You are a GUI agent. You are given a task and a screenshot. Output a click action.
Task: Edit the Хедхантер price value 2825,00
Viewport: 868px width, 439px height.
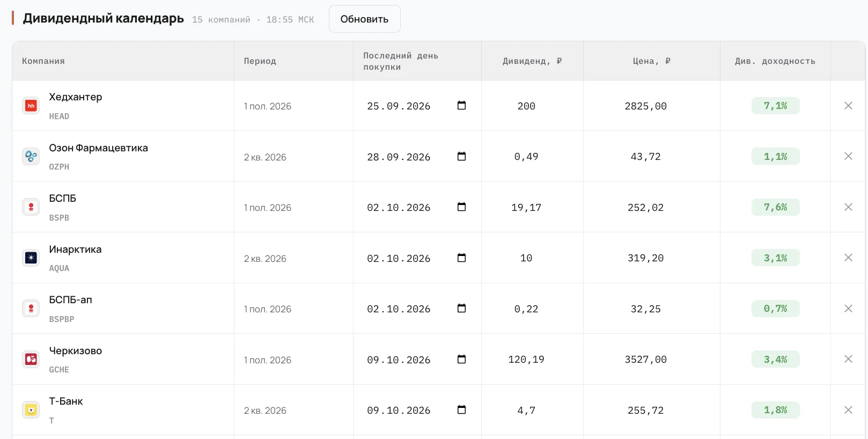coord(646,106)
